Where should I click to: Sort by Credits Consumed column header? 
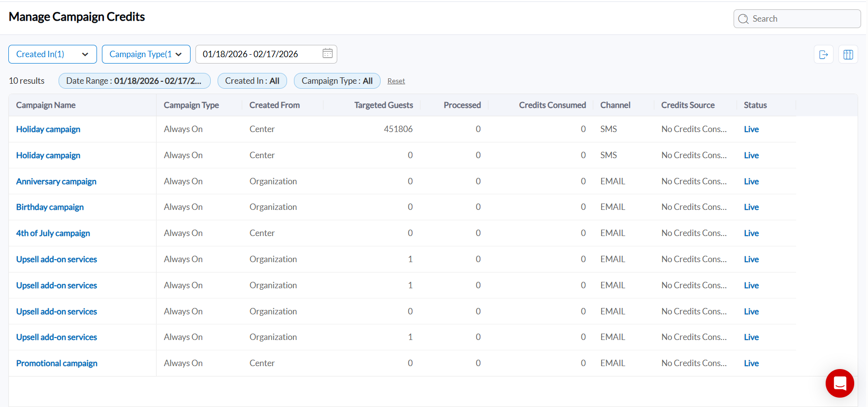(x=552, y=105)
